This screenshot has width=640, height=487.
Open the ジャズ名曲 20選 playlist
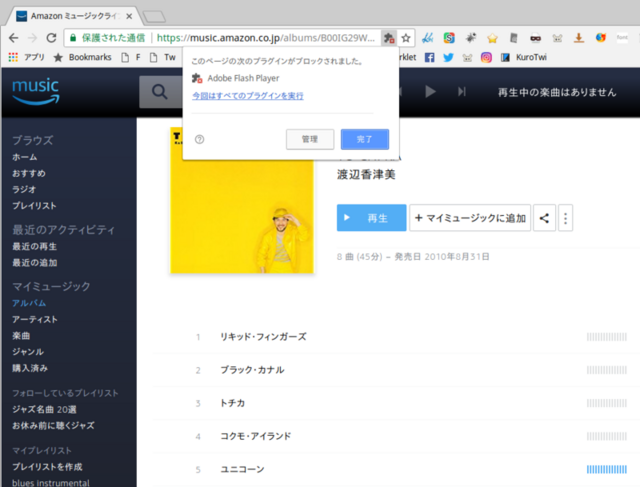tap(44, 409)
